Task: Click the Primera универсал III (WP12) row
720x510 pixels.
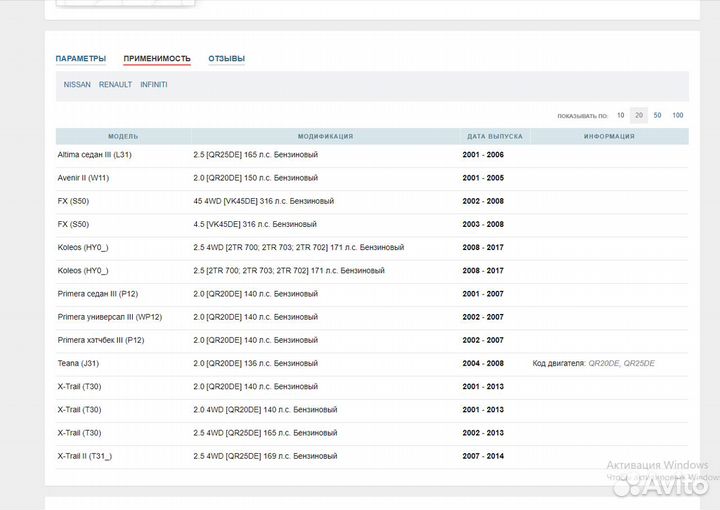Action: pos(110,317)
